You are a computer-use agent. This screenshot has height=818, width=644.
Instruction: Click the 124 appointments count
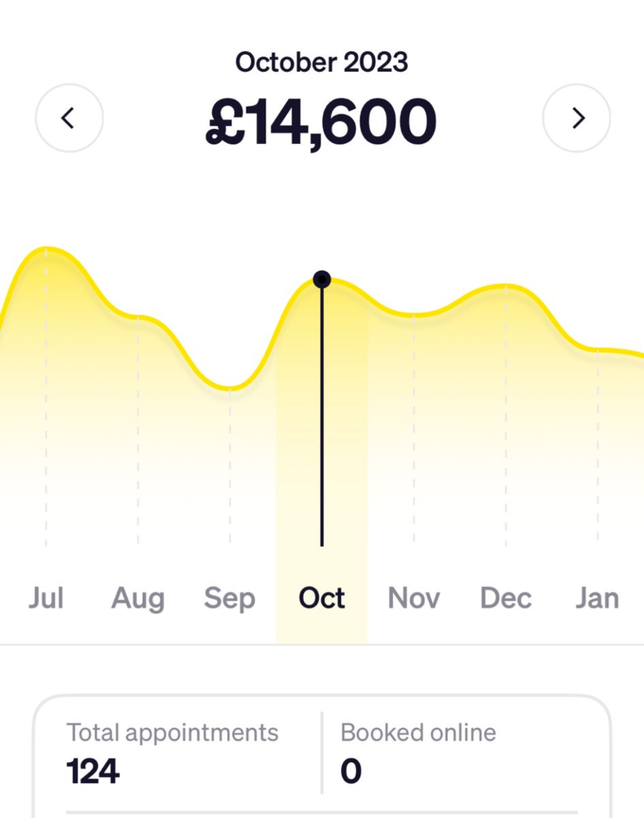pyautogui.click(x=93, y=771)
